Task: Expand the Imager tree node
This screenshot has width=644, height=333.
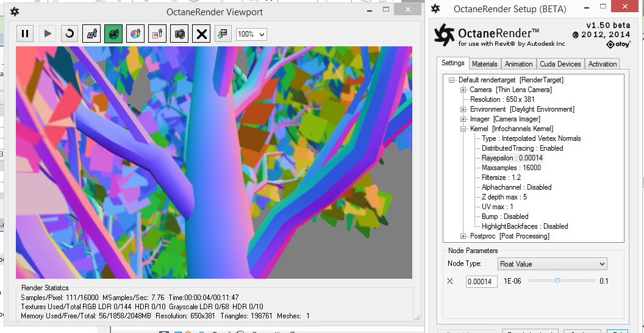Action: (463, 119)
